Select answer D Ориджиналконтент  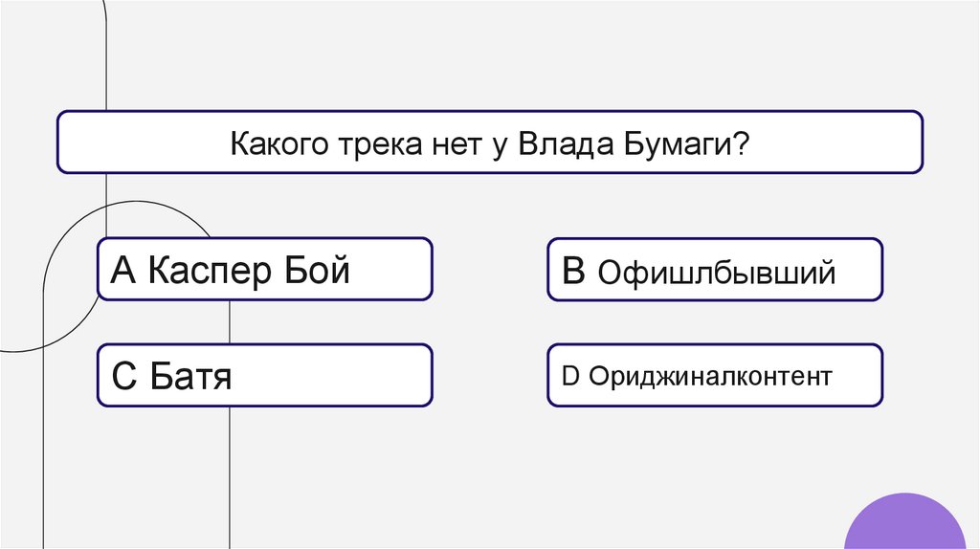(715, 376)
